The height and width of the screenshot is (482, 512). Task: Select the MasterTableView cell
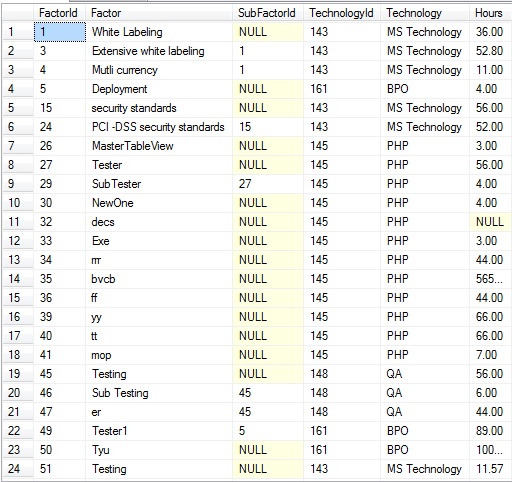point(159,146)
